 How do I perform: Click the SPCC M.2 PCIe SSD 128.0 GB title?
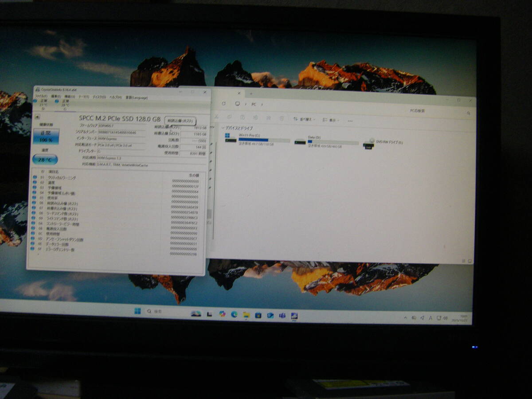coord(120,119)
